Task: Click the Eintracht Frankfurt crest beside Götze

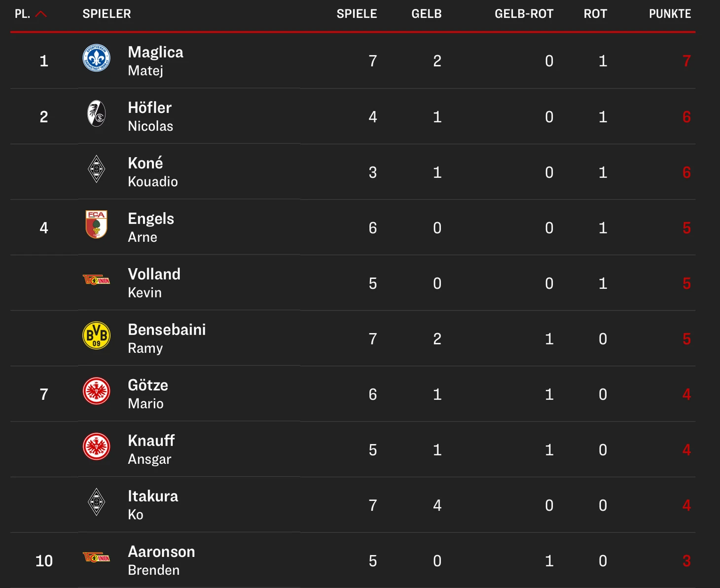Action: [x=96, y=391]
